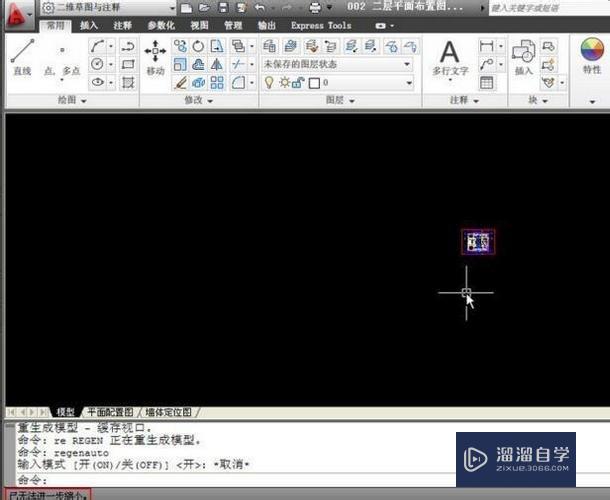Open the 二维草图与注释 workspace dropdown
This screenshot has width=610, height=500.
(107, 7)
